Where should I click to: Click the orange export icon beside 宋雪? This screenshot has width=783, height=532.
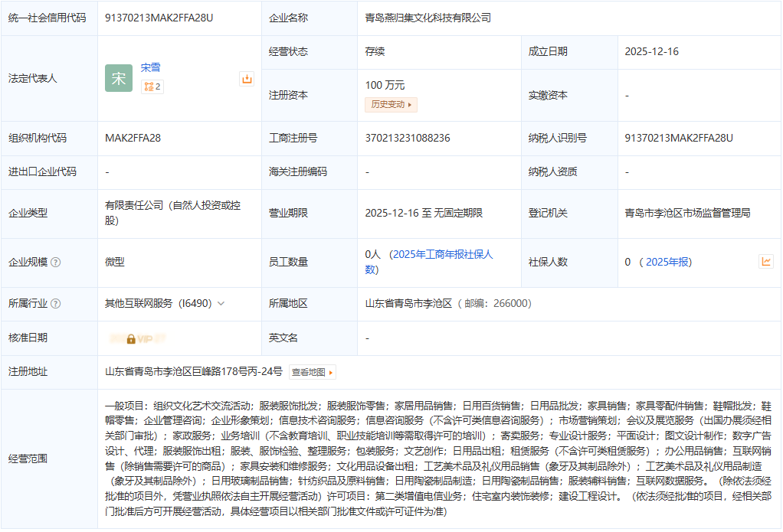coord(247,79)
